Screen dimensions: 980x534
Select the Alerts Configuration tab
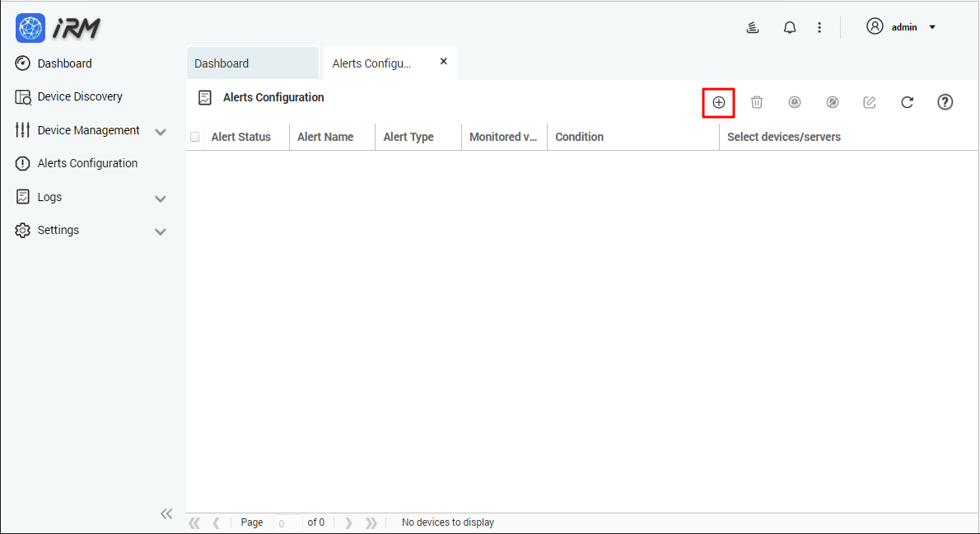pos(372,63)
